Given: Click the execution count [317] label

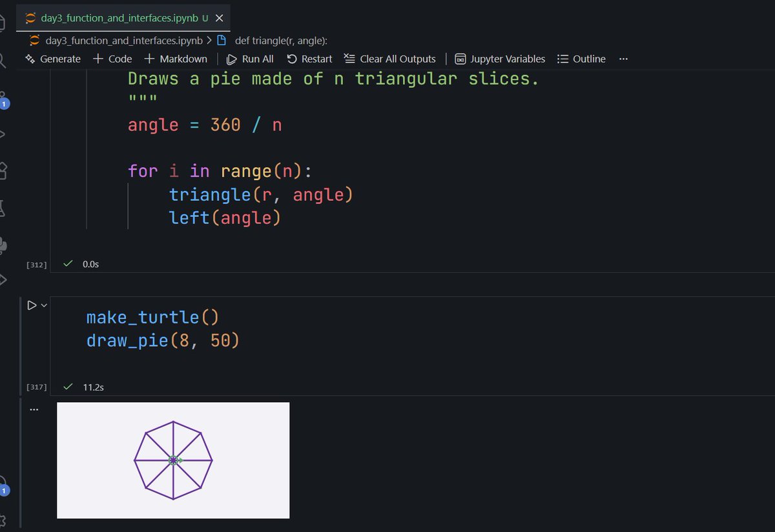Looking at the screenshot, I should click(x=37, y=387).
